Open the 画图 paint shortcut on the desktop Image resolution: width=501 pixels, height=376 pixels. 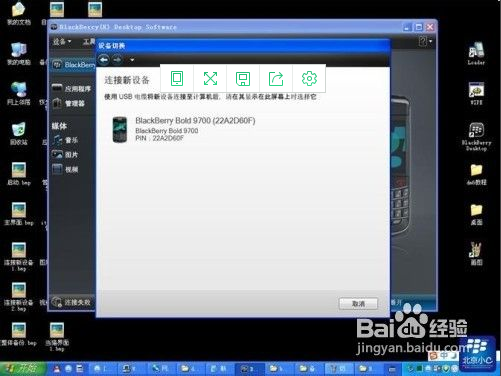coord(476,254)
